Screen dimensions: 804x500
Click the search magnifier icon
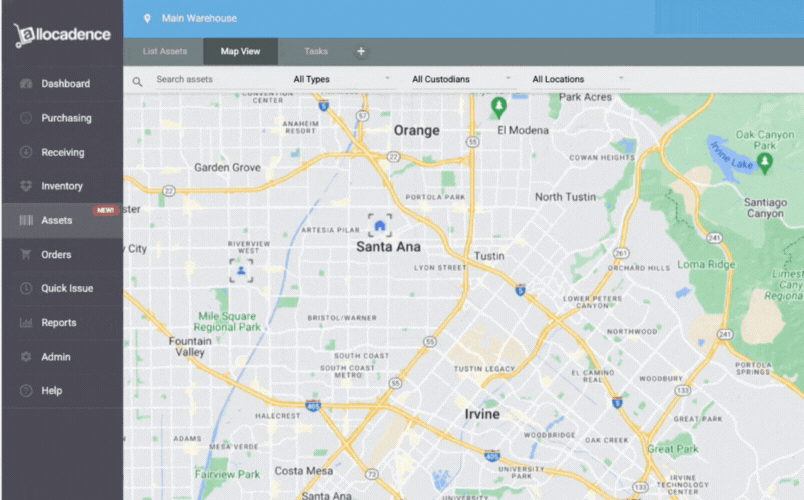point(137,82)
